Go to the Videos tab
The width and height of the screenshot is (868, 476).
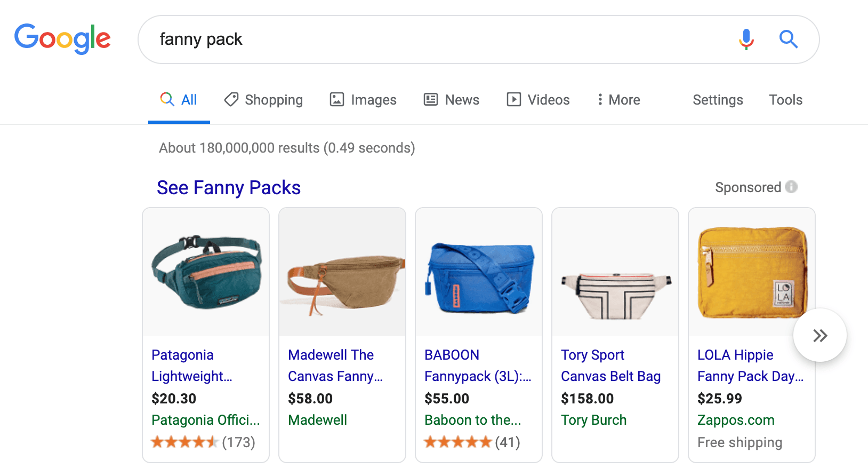538,100
